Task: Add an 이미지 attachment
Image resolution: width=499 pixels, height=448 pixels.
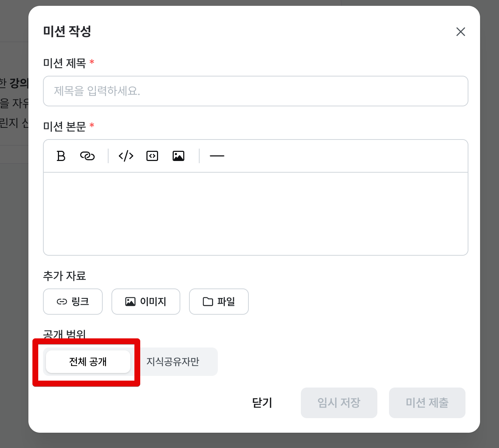Action: point(146,302)
